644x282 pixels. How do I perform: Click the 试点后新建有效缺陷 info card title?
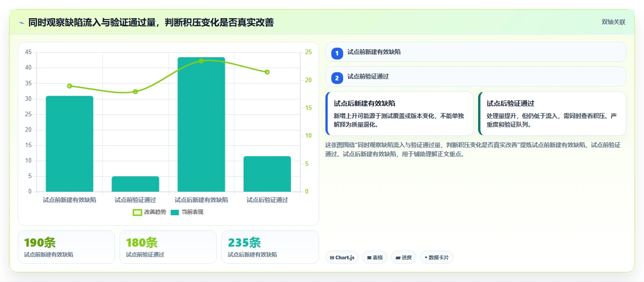coord(364,104)
